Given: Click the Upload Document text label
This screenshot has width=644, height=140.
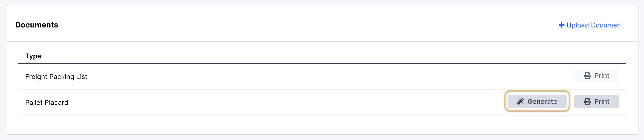Looking at the screenshot, I should coord(595,25).
